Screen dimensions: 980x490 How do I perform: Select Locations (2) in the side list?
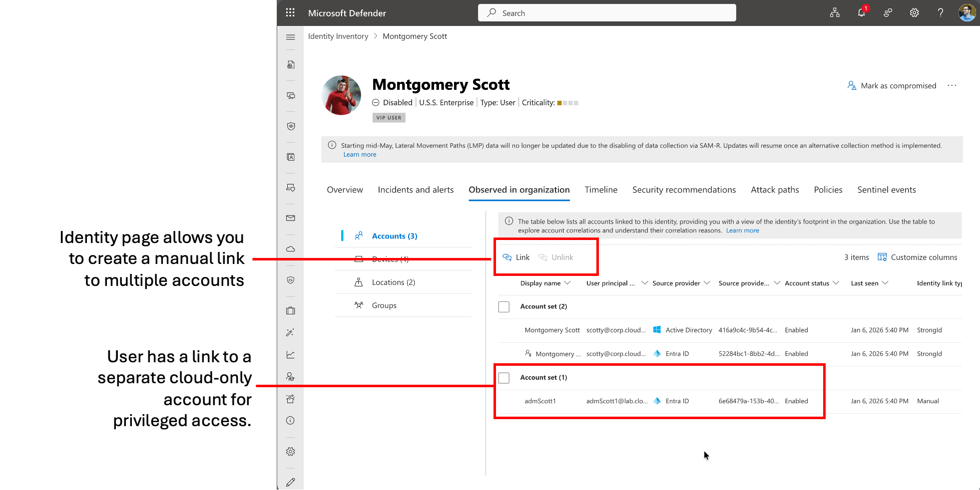click(x=393, y=282)
